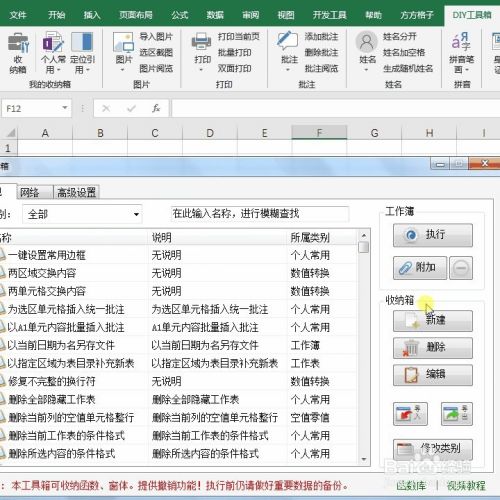Switch to the 开发工具 ribbon tab

[x=329, y=15]
